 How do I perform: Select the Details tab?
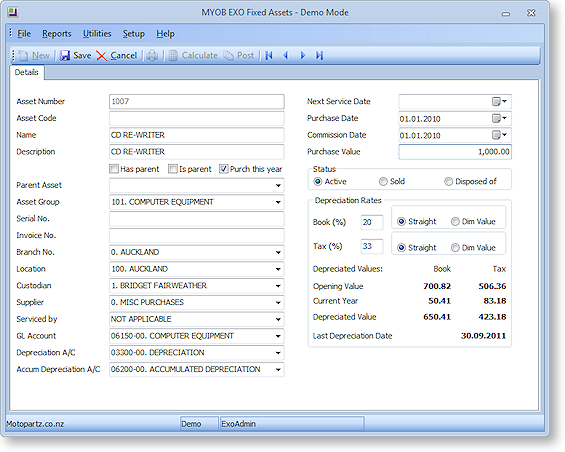(27, 72)
